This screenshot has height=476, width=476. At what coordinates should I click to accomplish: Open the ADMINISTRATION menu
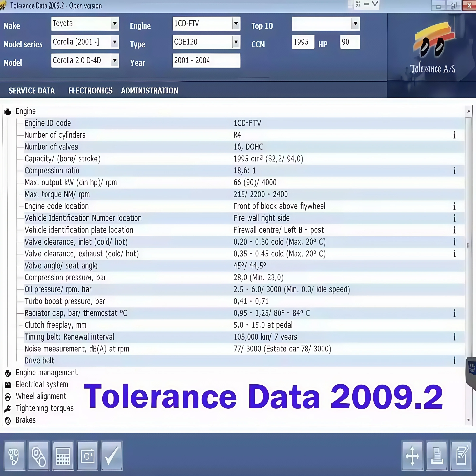(149, 91)
